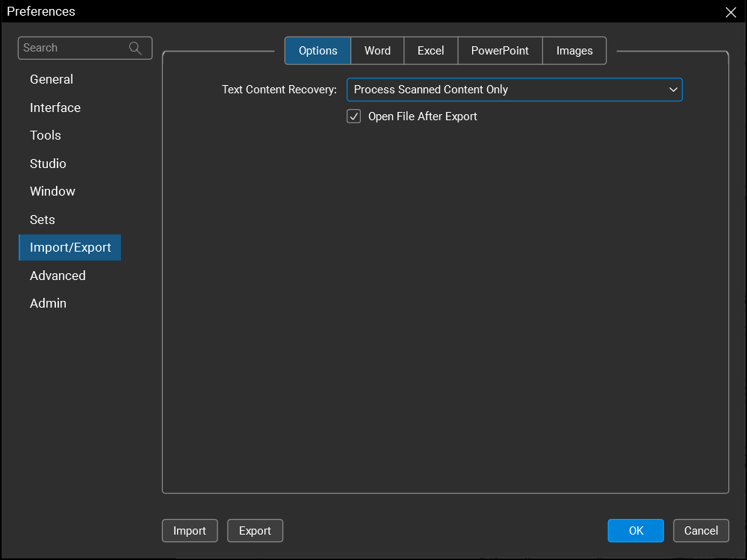Close the Preferences dialog window
The image size is (747, 560).
[731, 12]
